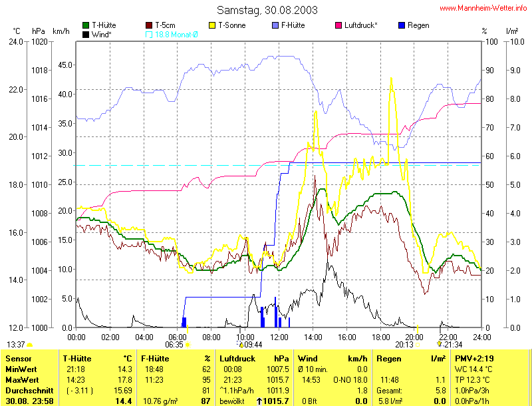Click the sunset sun icon near 20:13
532x406 pixels.
pos(418,345)
